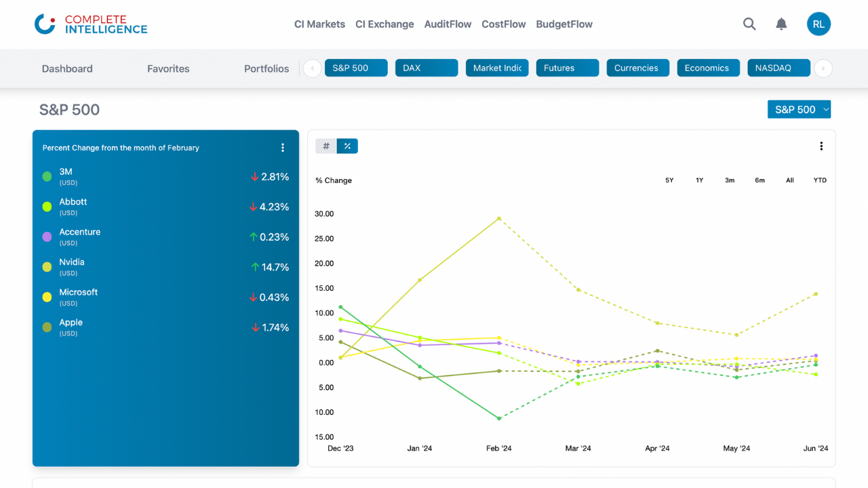Open the RL user avatar menu
This screenshot has width=868, height=488.
(x=818, y=24)
